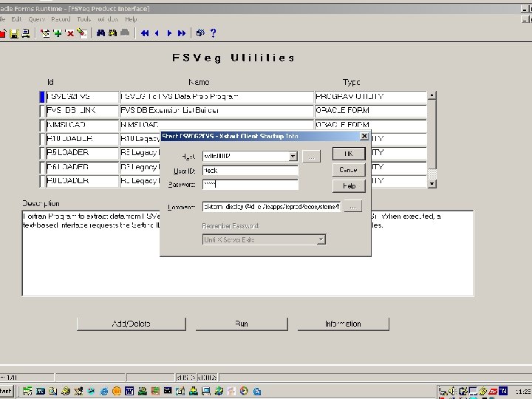
Task: Open the Query menu
Action: click(36, 18)
